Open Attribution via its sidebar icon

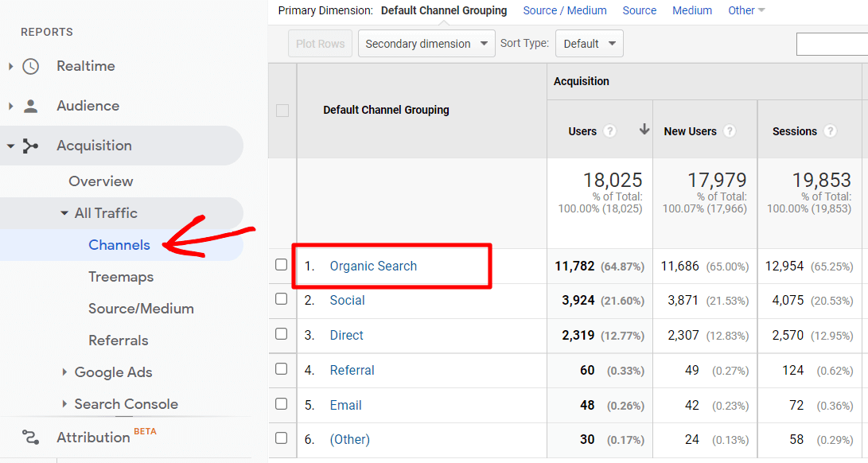tap(30, 437)
